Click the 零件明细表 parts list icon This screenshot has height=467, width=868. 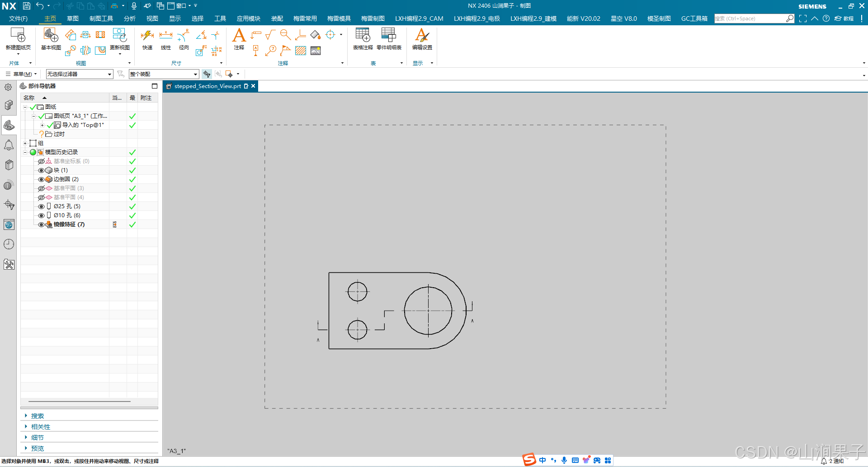[388, 35]
